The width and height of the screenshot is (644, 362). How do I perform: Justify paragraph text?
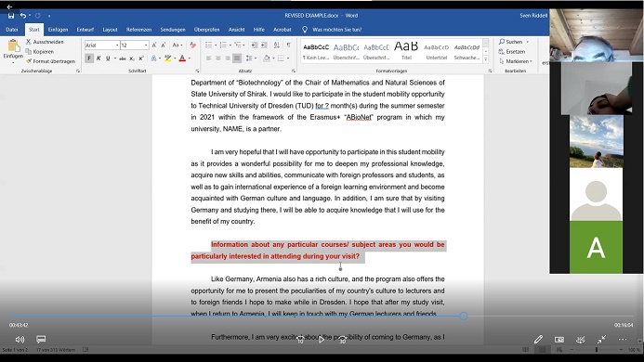[237, 58]
